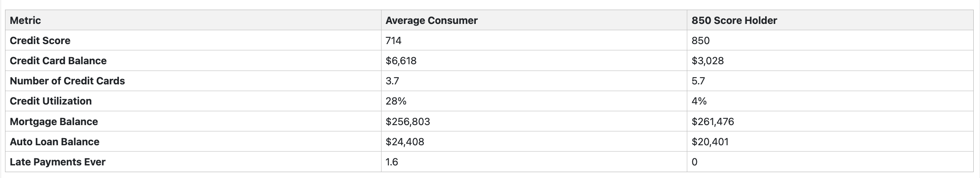Click the Credit Card Balance row label
Screen dimensions: 980x178
[x=58, y=60]
